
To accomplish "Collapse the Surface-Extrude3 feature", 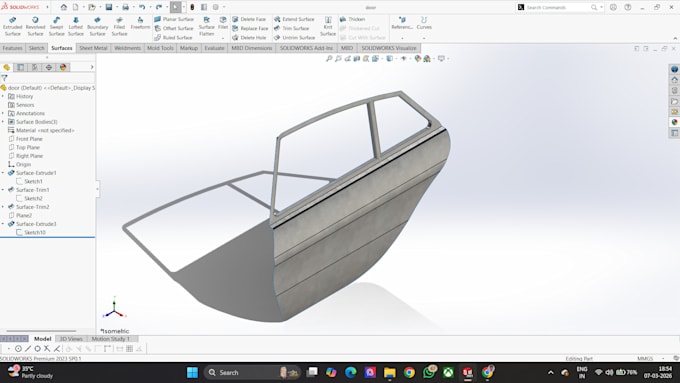I will coord(3,224).
